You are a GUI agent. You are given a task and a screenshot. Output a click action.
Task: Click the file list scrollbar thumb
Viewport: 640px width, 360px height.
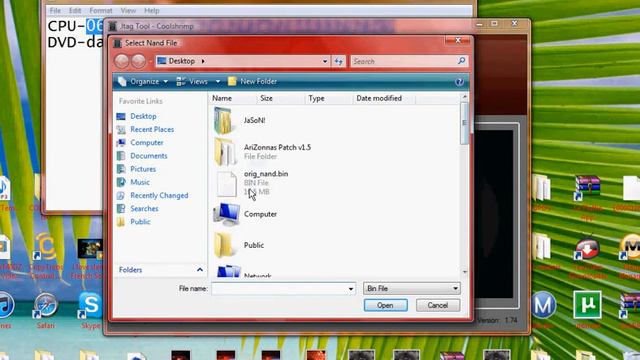[x=464, y=123]
